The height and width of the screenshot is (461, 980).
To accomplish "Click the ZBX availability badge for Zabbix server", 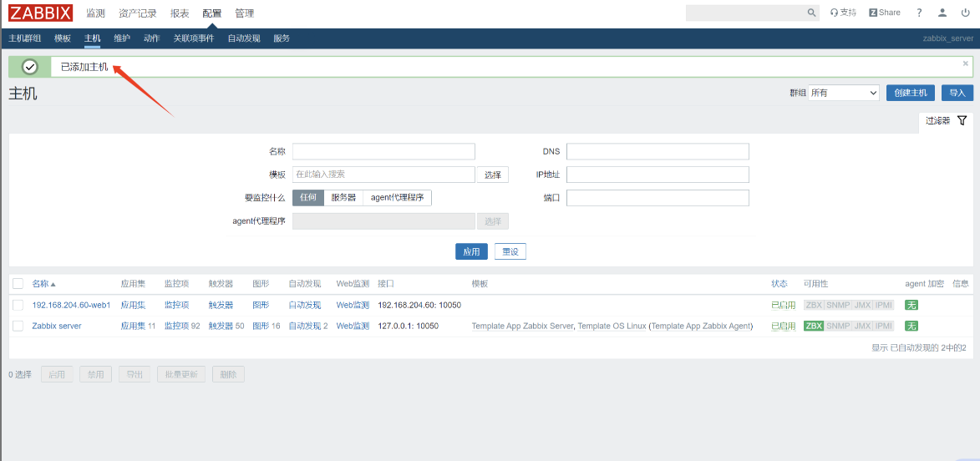I will [x=814, y=326].
